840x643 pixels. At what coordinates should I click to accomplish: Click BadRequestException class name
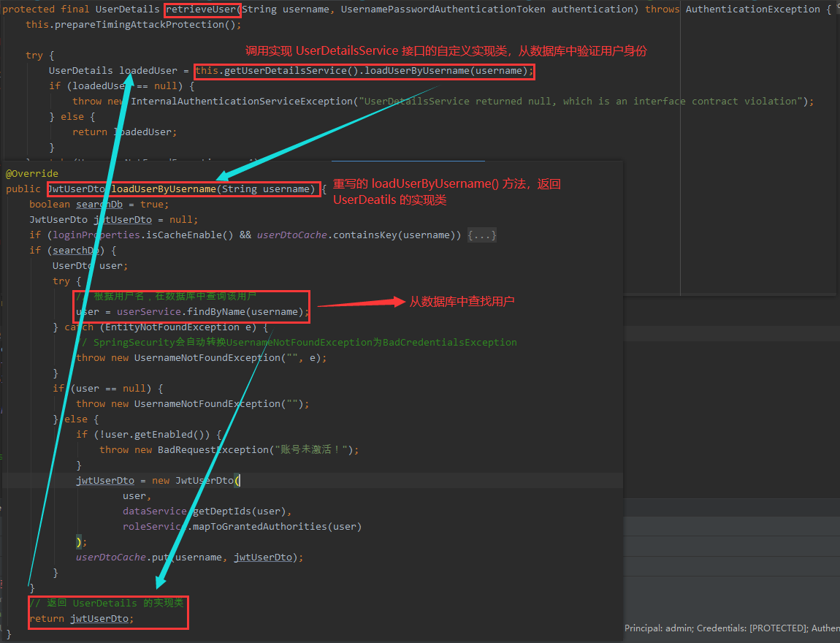coord(213,450)
